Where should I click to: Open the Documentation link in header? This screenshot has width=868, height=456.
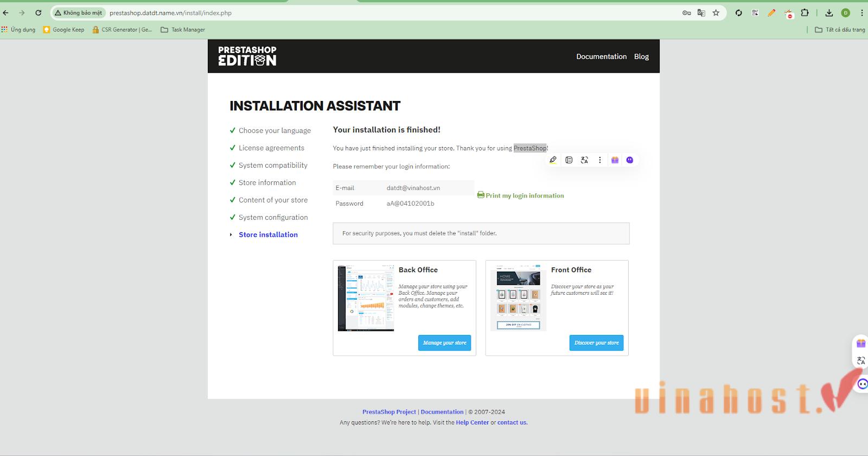point(601,56)
